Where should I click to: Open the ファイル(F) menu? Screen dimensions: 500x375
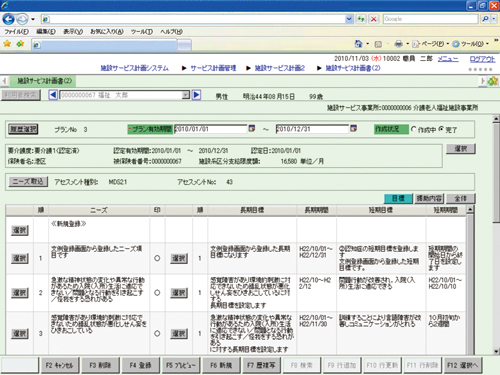coord(16,32)
